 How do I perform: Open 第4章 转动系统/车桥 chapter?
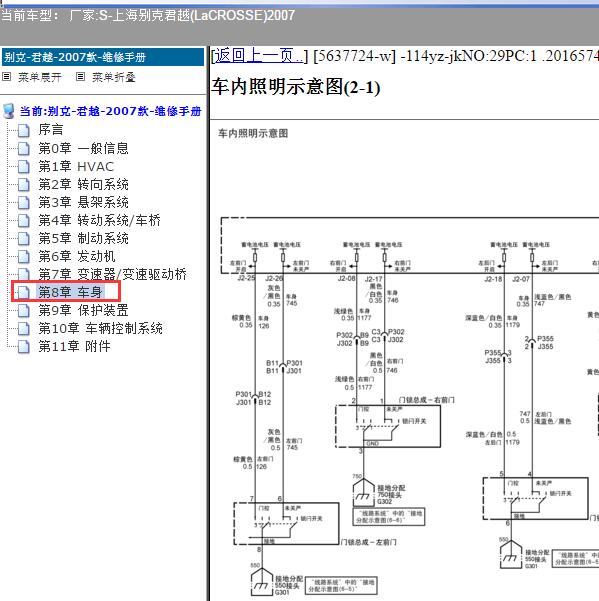point(99,220)
